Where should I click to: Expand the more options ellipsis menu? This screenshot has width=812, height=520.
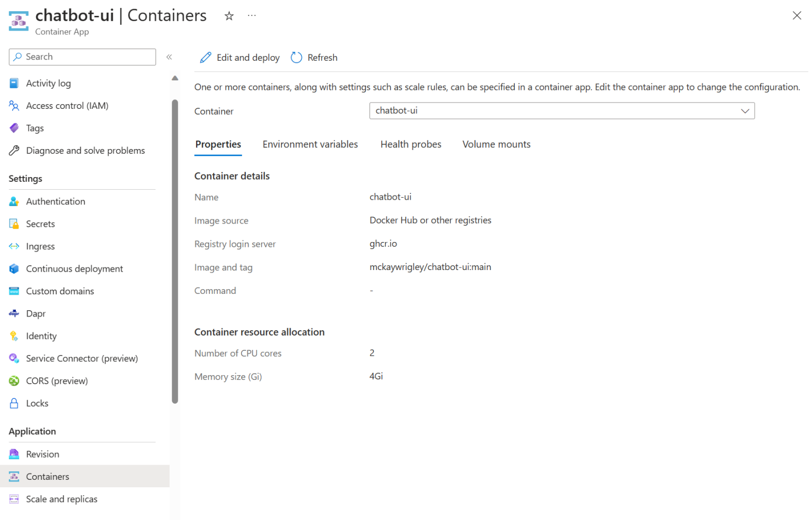tap(252, 16)
